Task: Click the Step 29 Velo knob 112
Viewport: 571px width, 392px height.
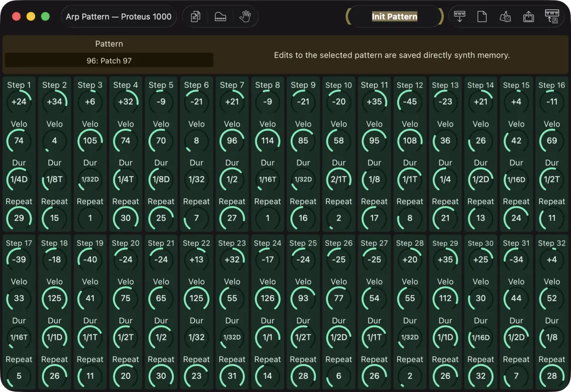Action: coord(445,298)
